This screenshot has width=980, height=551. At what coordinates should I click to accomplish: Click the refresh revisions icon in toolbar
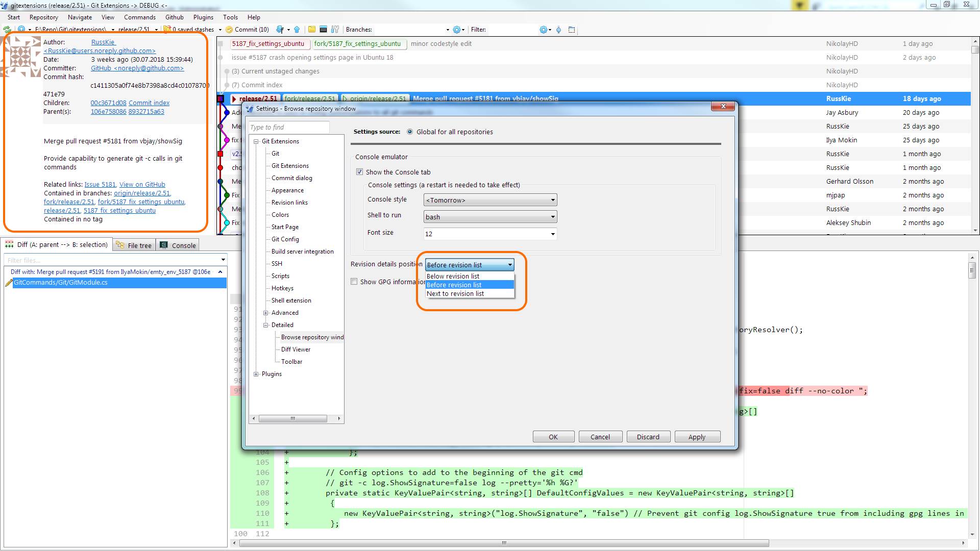[x=7, y=30]
